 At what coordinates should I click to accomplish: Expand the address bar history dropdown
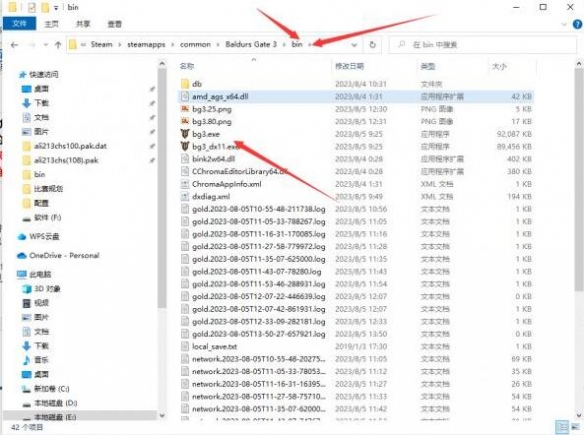point(354,45)
